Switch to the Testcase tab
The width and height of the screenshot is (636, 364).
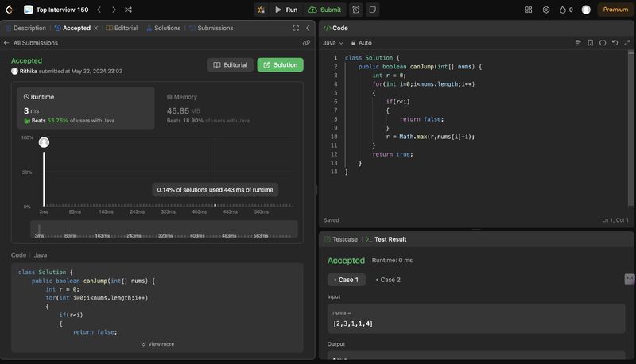tap(341, 239)
